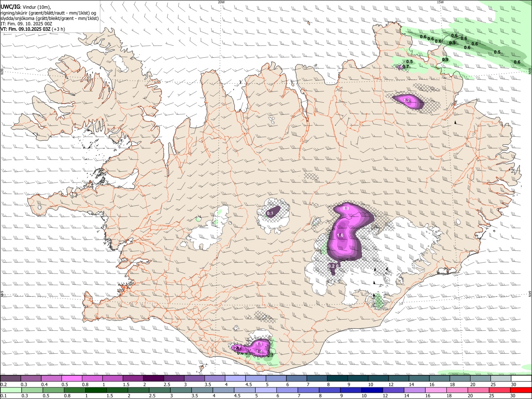Pick the pink 18–20 swatch in bottom legend row
Screen dimensions: 532x399
click(458, 390)
